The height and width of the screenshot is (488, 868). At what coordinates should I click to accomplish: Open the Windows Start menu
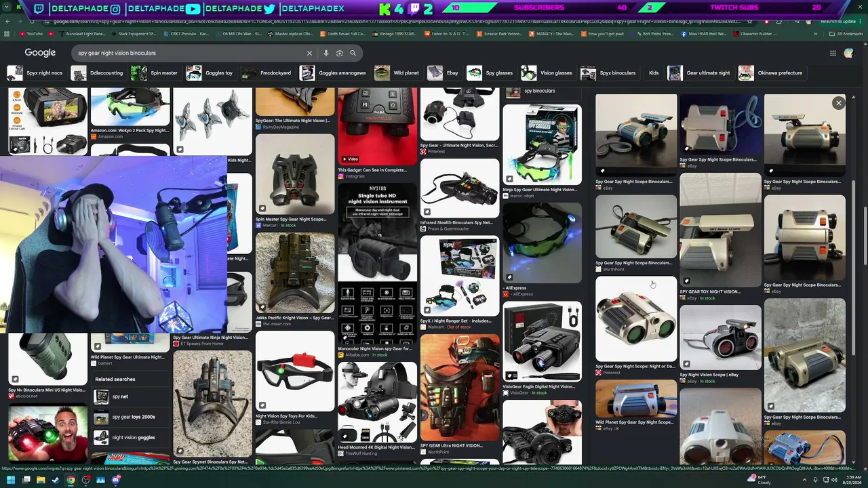coord(10,481)
